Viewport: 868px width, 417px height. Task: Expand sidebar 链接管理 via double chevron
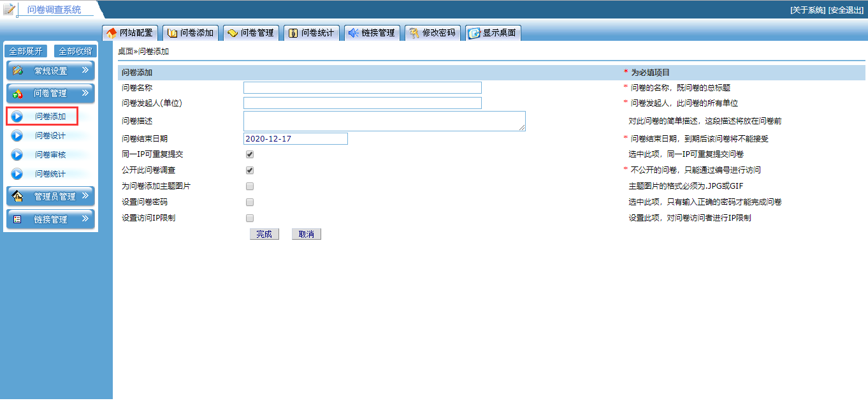point(85,219)
